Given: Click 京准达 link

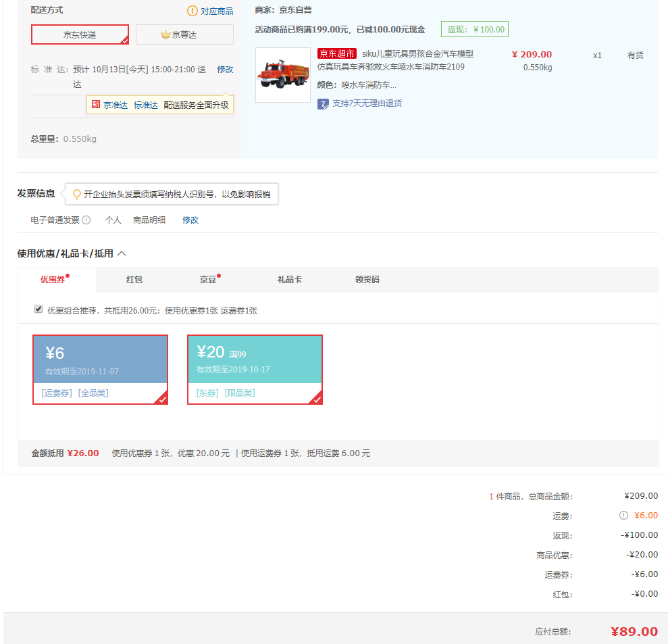Looking at the screenshot, I should (115, 105).
